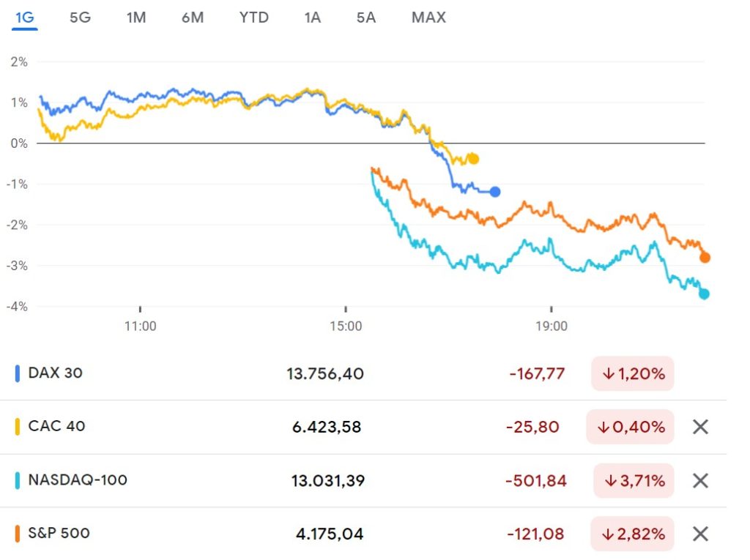The image size is (750, 560).
Task: Click the DAX 30 down 1,20% badge
Action: click(x=633, y=373)
